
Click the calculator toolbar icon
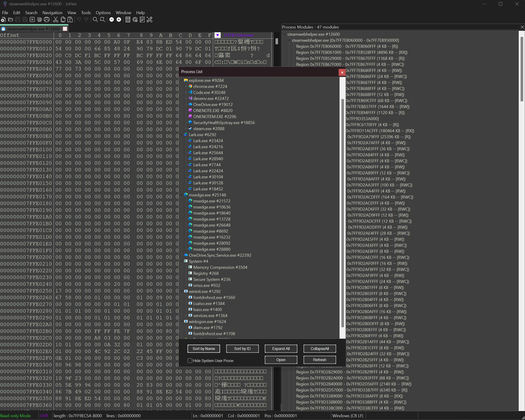coord(128,20)
